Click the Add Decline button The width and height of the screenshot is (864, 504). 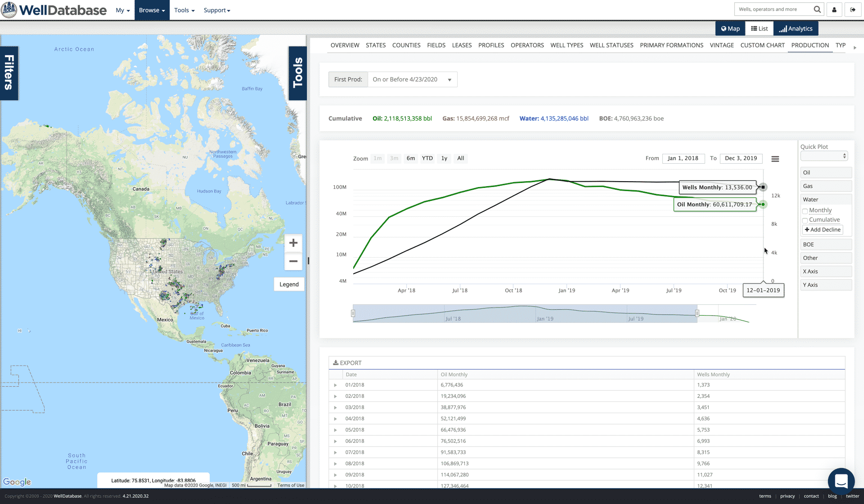pyautogui.click(x=822, y=229)
